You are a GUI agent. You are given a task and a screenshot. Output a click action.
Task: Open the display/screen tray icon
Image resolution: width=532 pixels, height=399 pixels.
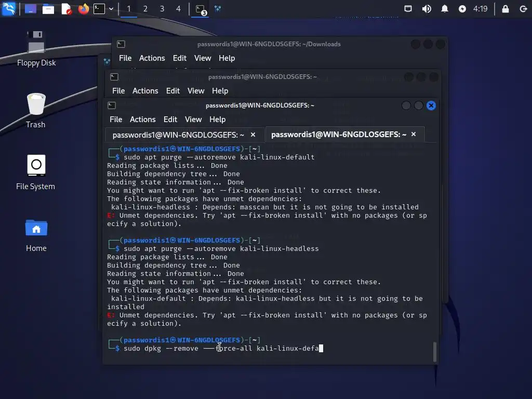(x=408, y=9)
